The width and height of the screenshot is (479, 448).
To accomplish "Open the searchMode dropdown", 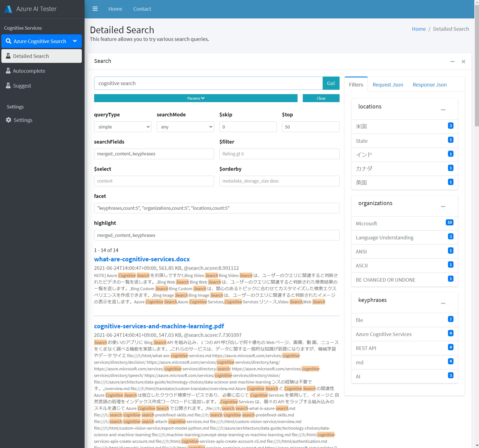I will coord(185,127).
